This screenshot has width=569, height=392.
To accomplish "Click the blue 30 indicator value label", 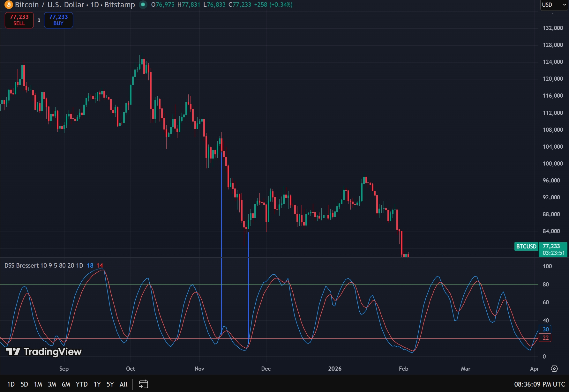I will tap(546, 329).
